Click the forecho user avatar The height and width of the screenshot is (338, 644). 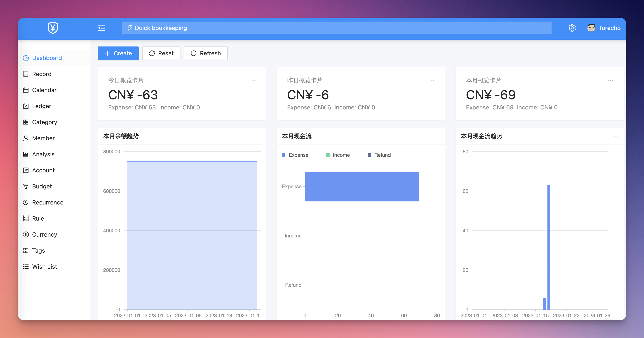[591, 28]
